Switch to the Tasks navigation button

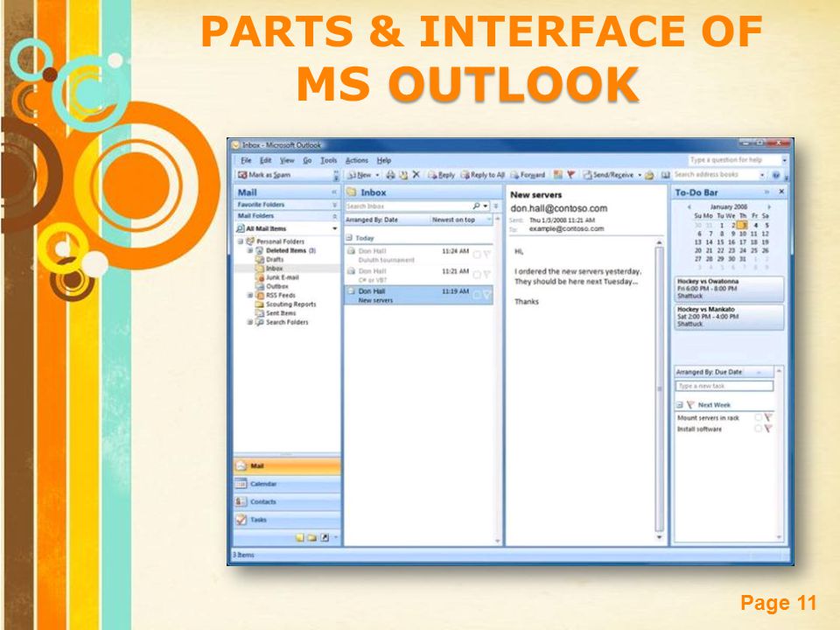click(x=287, y=520)
